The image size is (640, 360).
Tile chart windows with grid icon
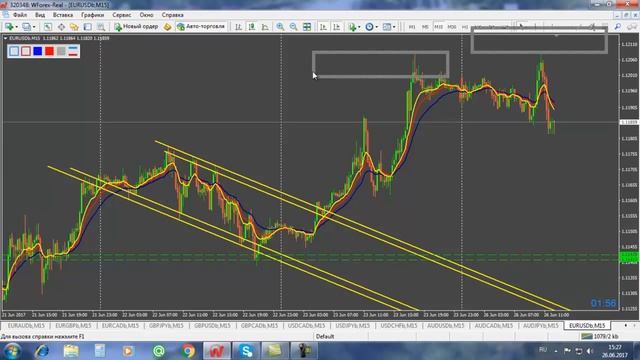click(x=307, y=27)
